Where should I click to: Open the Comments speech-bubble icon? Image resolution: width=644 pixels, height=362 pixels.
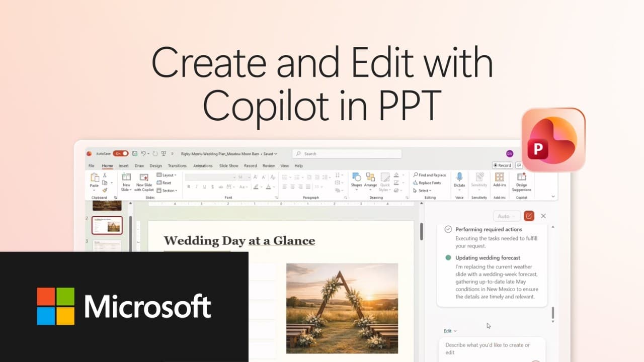pos(519,165)
